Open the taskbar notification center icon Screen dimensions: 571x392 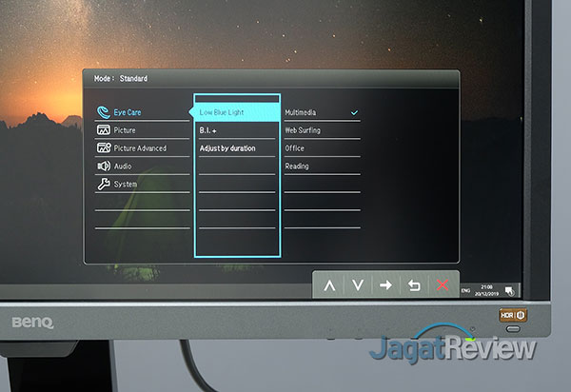pos(511,288)
